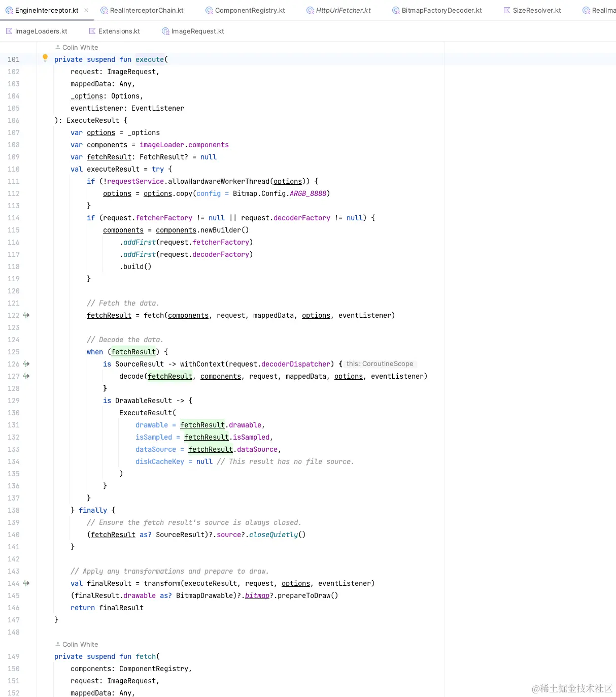Click '_options' parameter on line 104
Screen dimensions: 616x697
pos(87,96)
